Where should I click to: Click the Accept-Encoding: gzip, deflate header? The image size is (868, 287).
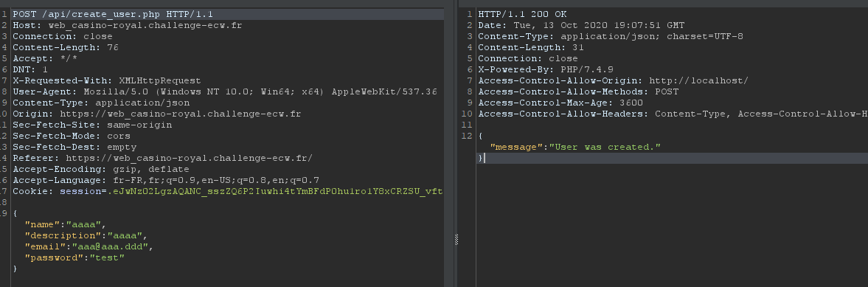(x=101, y=170)
